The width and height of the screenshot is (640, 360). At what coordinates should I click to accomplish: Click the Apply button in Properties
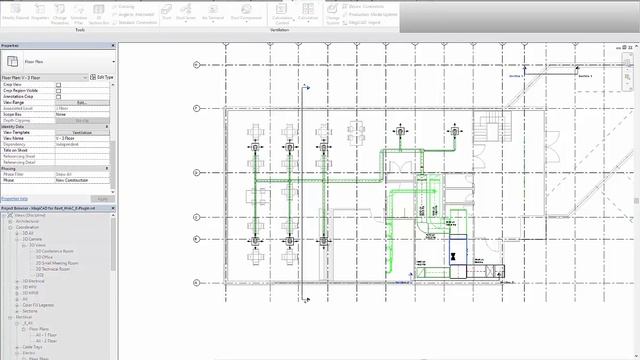coord(102,199)
